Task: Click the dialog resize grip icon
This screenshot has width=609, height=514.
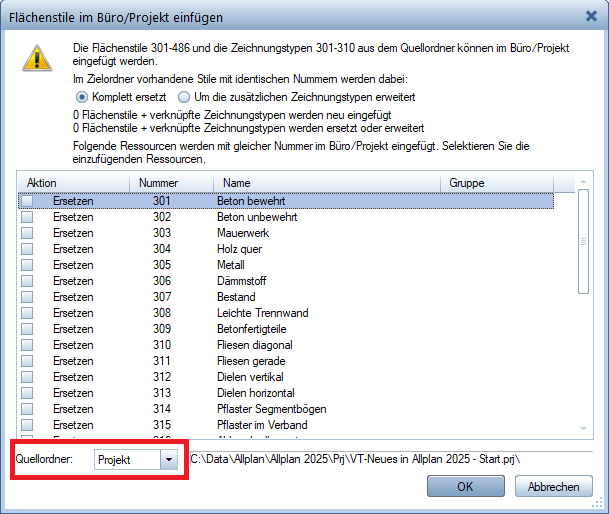Action: (597, 503)
